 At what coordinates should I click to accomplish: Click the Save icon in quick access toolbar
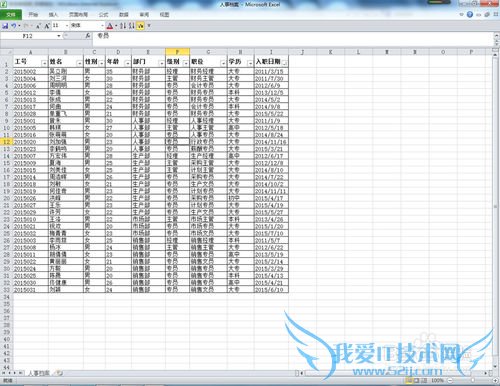pyautogui.click(x=5, y=26)
